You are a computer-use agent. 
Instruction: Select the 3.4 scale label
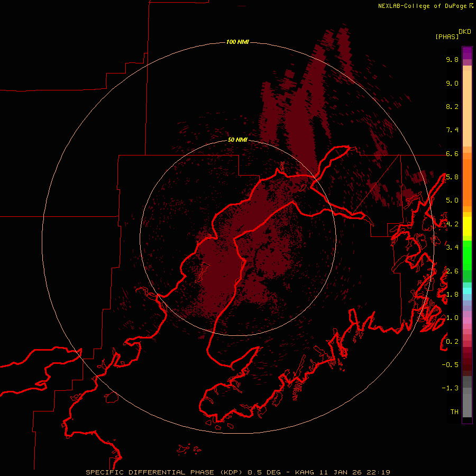[x=452, y=247]
